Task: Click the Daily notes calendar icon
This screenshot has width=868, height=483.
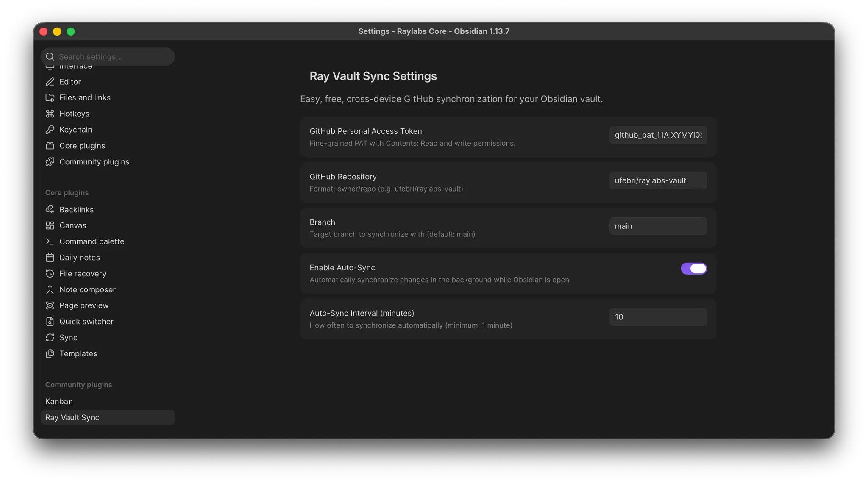Action: [x=50, y=258]
